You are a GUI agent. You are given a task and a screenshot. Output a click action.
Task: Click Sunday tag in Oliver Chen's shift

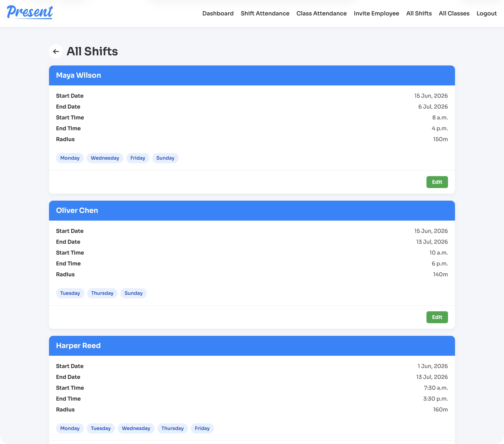click(133, 293)
